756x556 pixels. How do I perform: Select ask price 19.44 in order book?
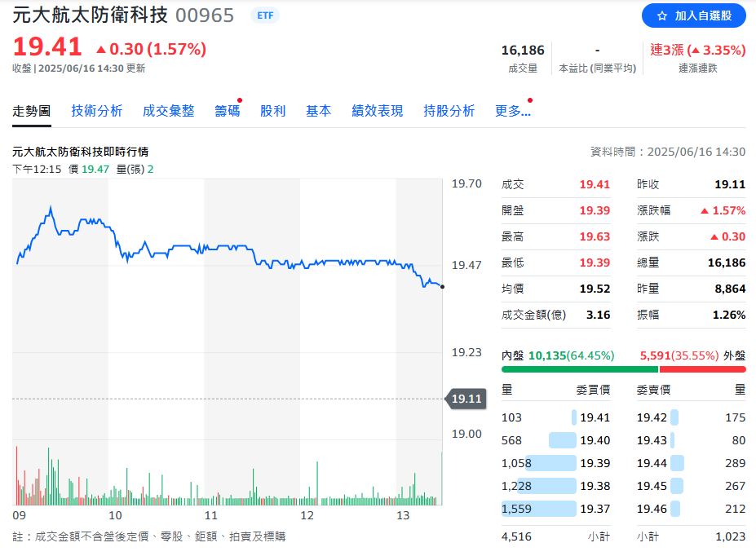click(652, 463)
